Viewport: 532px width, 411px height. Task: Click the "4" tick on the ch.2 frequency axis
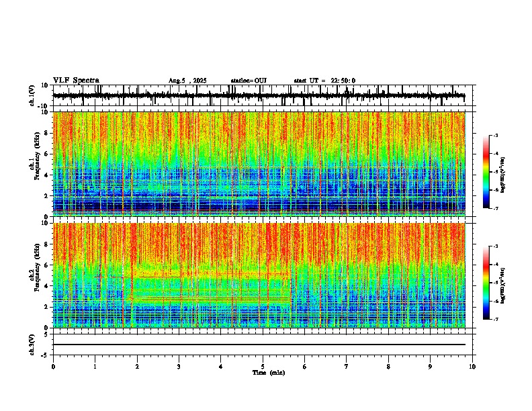tap(46, 286)
